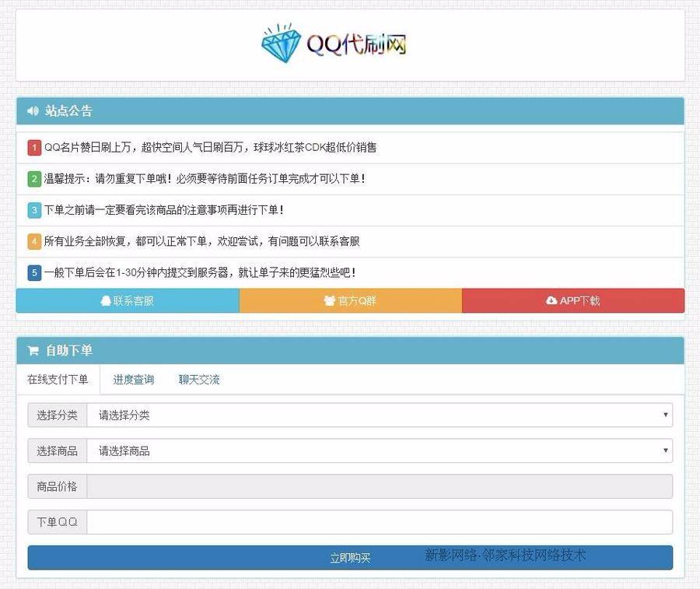The height and width of the screenshot is (589, 700).
Task: Open the APP下载 download page
Action: (x=573, y=300)
